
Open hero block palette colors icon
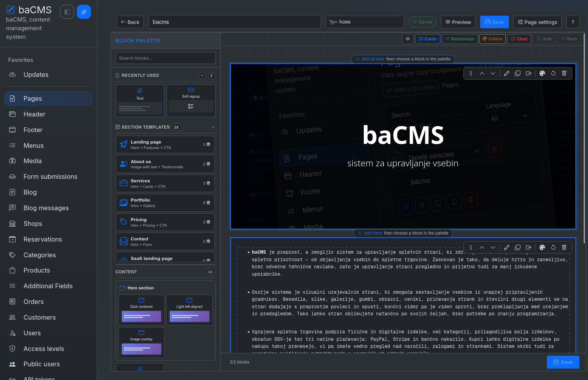[x=542, y=73]
